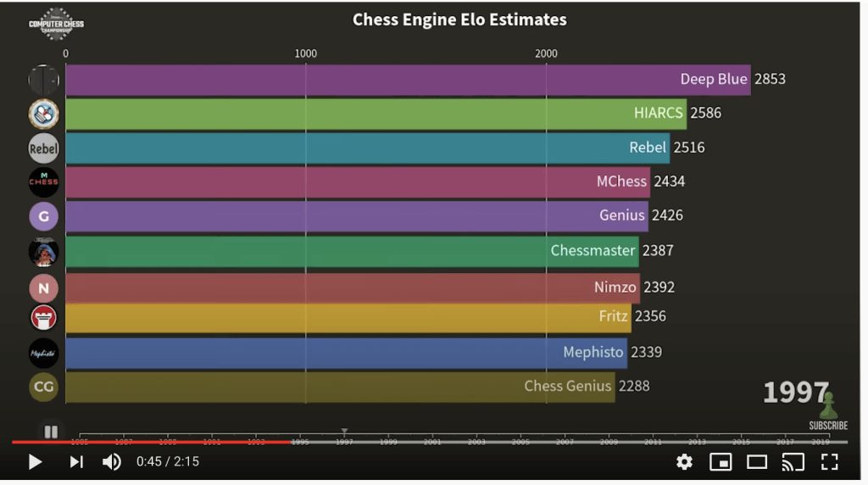Viewport: 868px width, 485px height.
Task: Switch to theater mode view
Action: 757,462
